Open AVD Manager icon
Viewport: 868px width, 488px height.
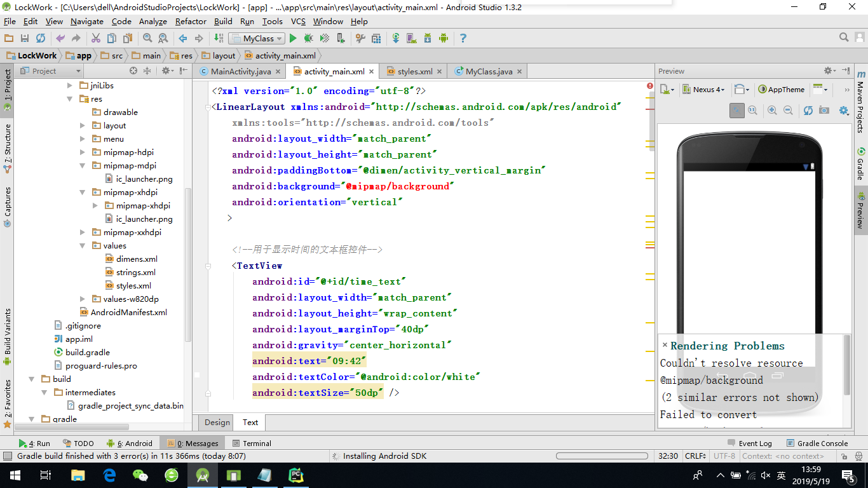coord(412,39)
